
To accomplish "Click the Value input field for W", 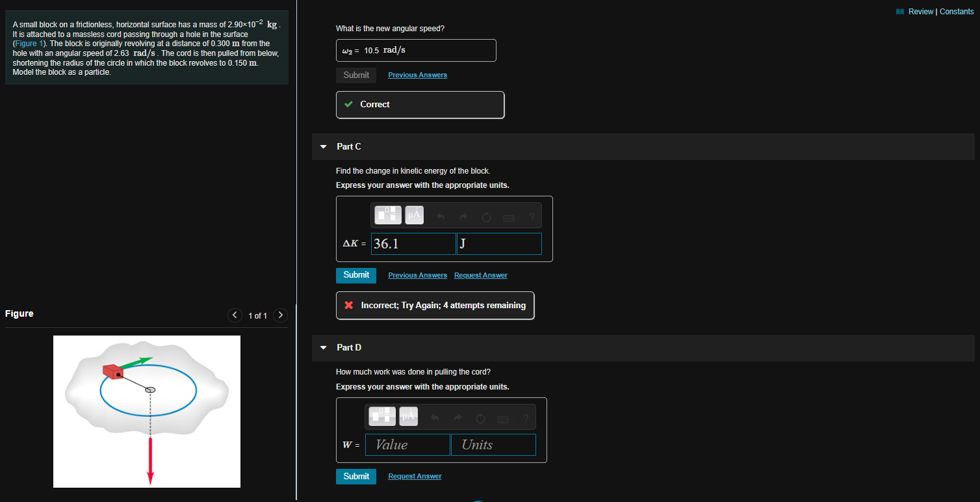I will (x=407, y=444).
